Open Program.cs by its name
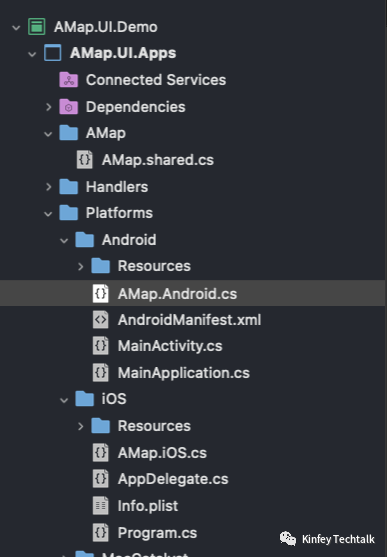Screen dimensions: 387x557 [x=157, y=533]
